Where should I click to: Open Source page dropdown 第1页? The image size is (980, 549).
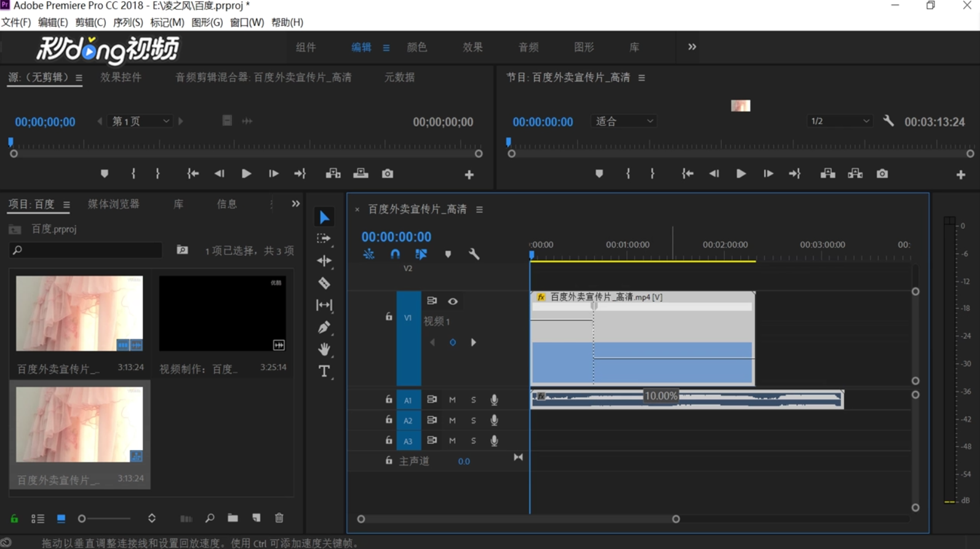(x=140, y=121)
